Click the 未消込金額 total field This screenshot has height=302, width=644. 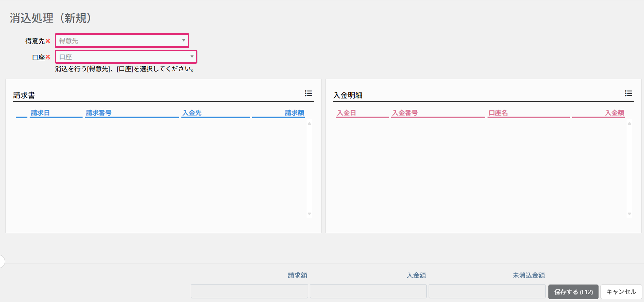(487, 291)
